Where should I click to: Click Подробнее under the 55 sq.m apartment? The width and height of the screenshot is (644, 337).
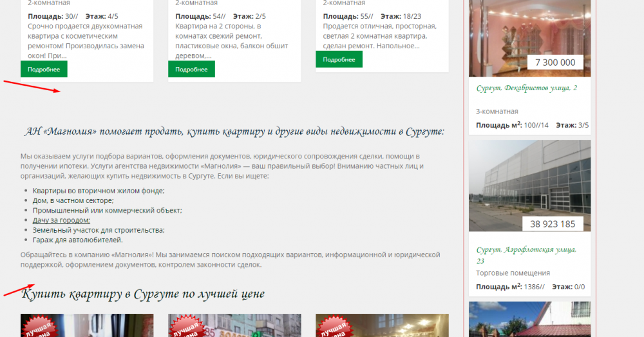click(x=339, y=59)
